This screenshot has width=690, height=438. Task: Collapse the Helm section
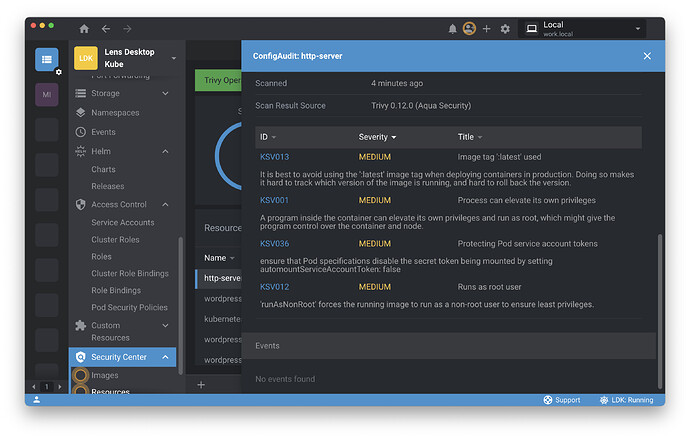coord(167,151)
